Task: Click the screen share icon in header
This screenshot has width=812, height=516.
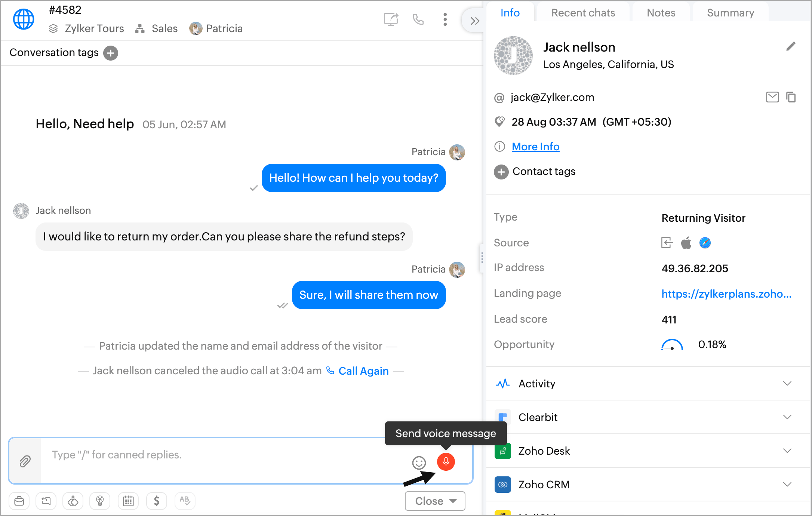Action: click(391, 19)
